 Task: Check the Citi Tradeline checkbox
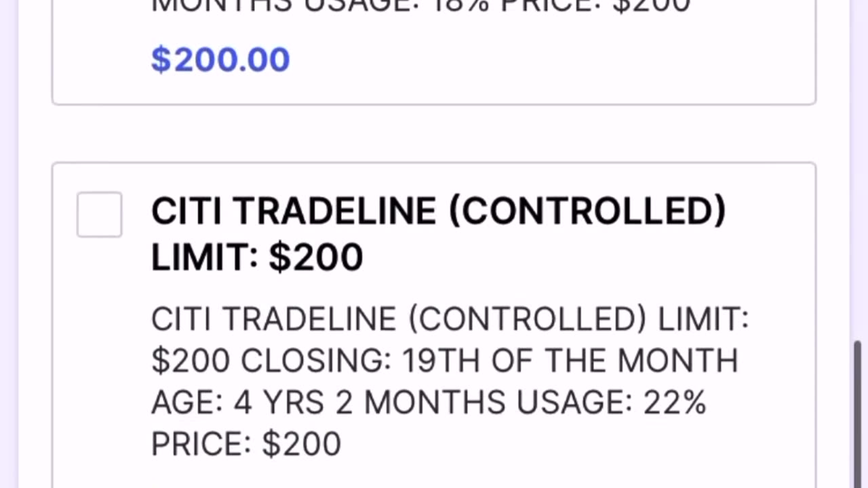tap(100, 215)
